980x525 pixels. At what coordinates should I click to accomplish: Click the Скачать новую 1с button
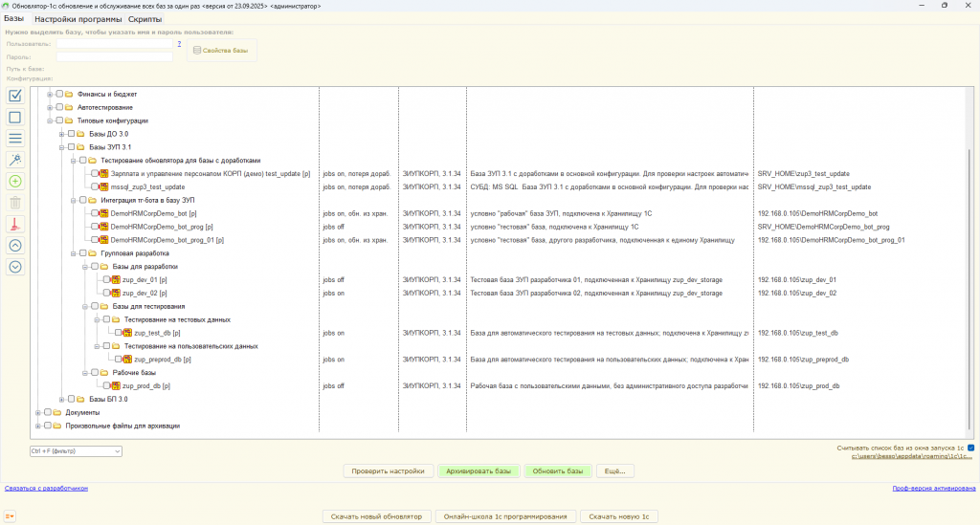(619, 516)
